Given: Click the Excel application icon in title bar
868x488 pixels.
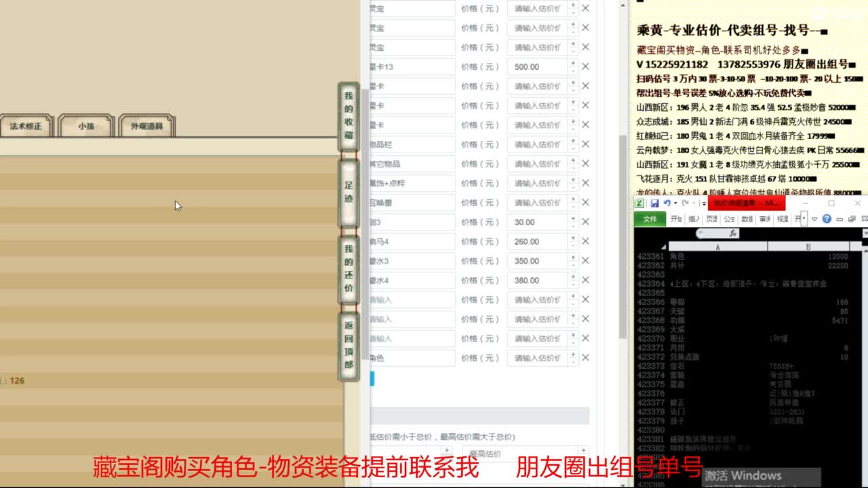Looking at the screenshot, I should 639,203.
